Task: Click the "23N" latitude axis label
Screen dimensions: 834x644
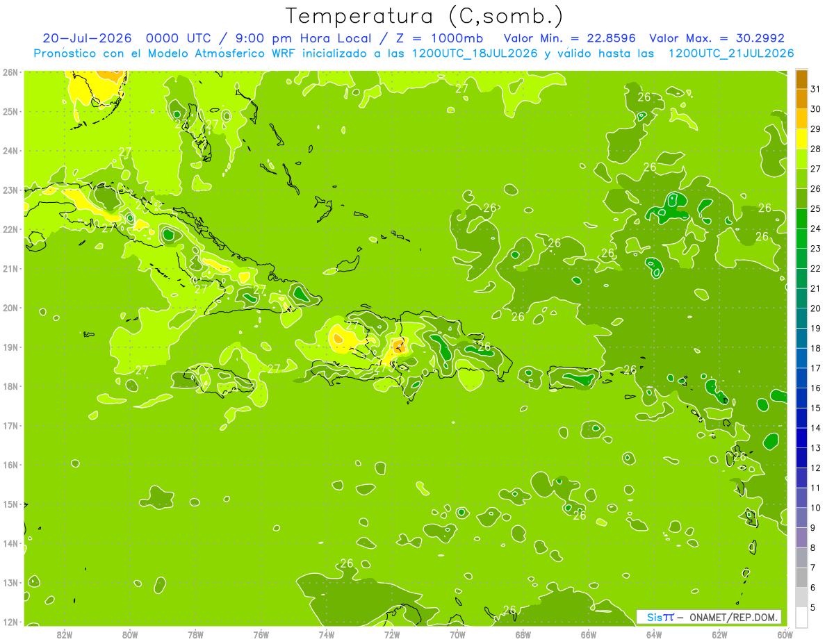Action: tap(10, 190)
